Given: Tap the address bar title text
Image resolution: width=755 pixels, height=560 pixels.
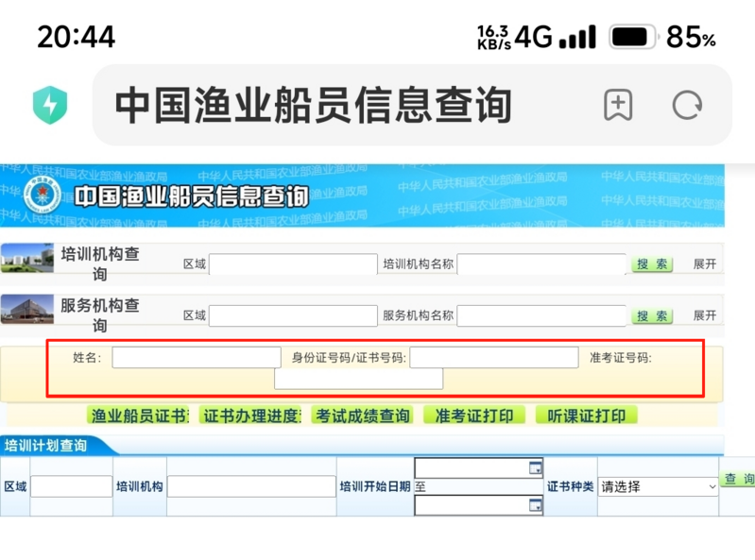Looking at the screenshot, I should (x=313, y=105).
